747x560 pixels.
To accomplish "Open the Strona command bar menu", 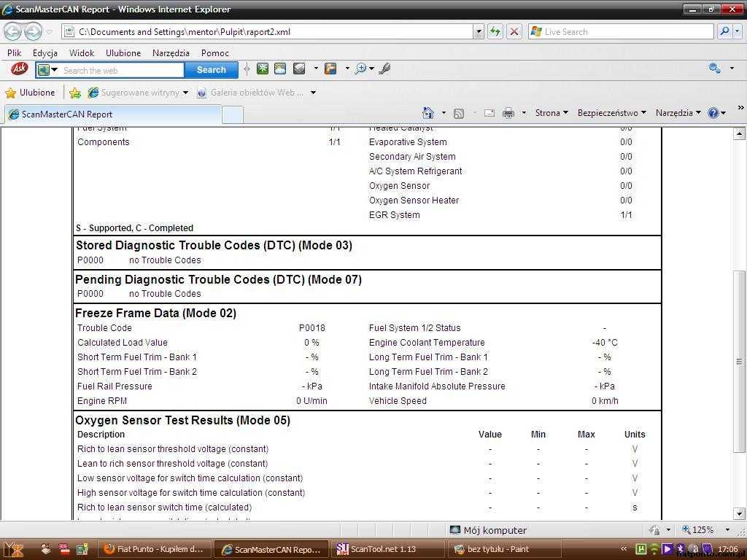I will [x=551, y=113].
